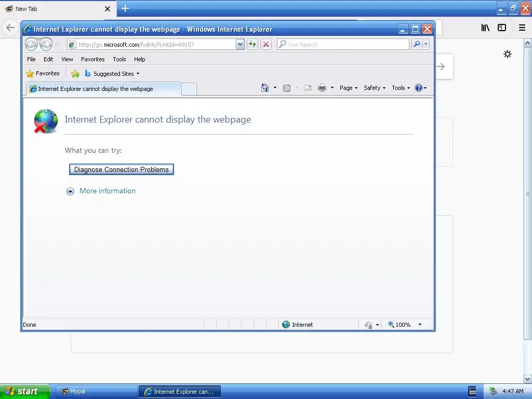This screenshot has height=399, width=532.
Task: Open a new tab in Mypal
Action: [x=125, y=8]
